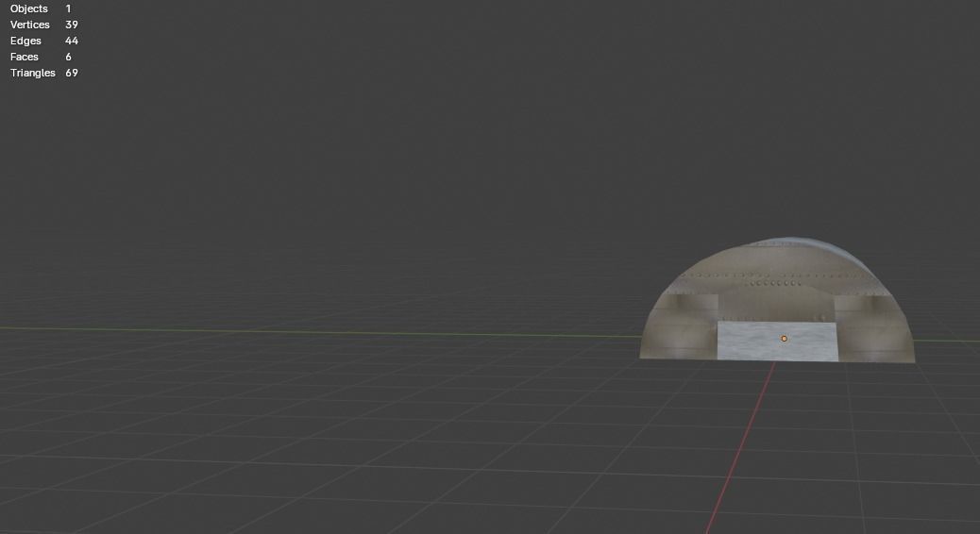Screen dimensions: 980x534
Task: Click the Triangles count 69
Action: 71,73
